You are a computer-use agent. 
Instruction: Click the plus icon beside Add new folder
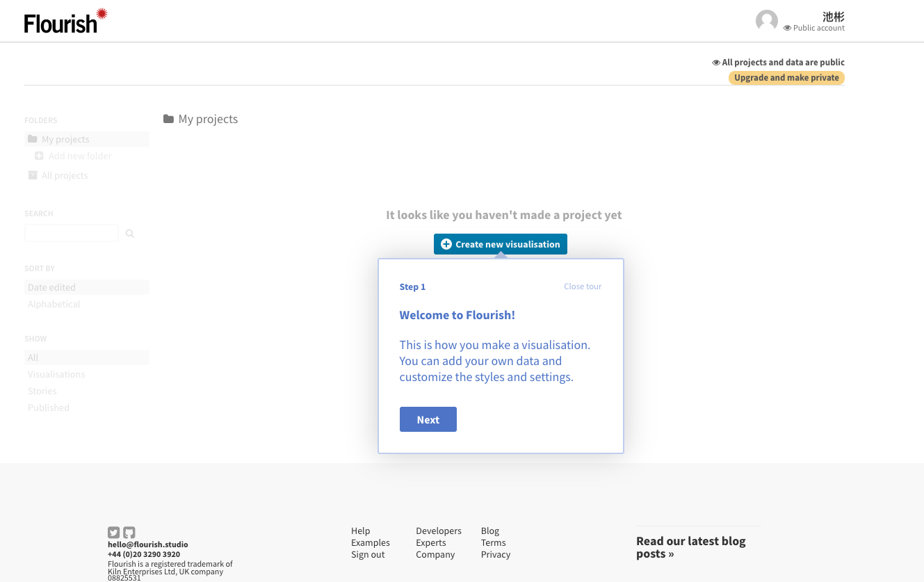[x=39, y=156]
